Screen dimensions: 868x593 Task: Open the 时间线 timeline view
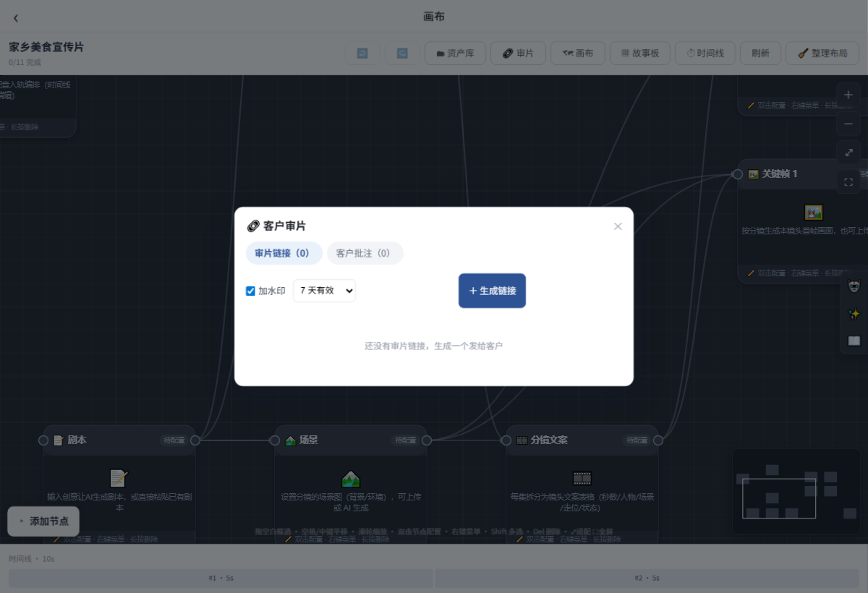(x=705, y=53)
